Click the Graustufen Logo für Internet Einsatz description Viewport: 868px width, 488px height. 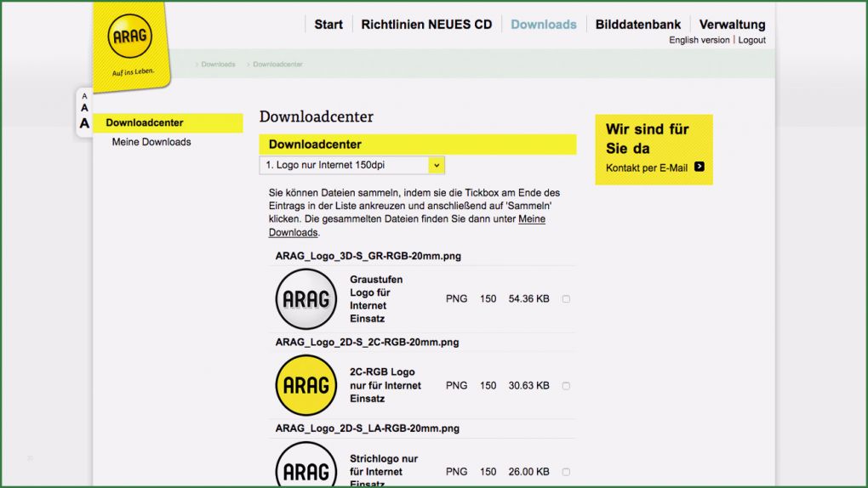click(376, 298)
